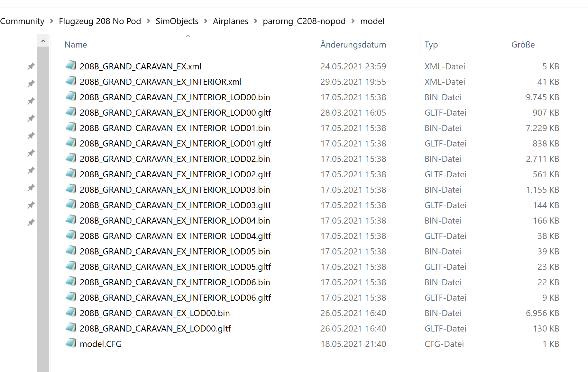The image size is (588, 372).
Task: Open parorng_C208-nopod in the breadcrumb
Action: (304, 21)
